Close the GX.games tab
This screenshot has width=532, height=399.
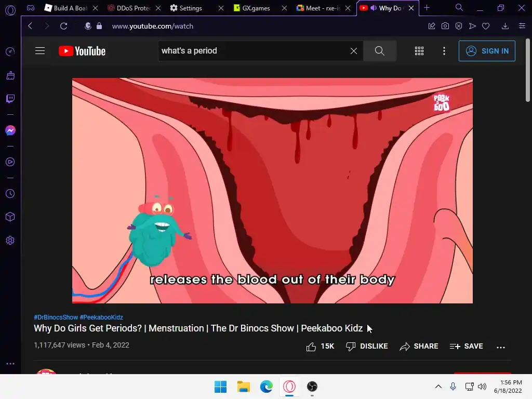click(x=284, y=8)
